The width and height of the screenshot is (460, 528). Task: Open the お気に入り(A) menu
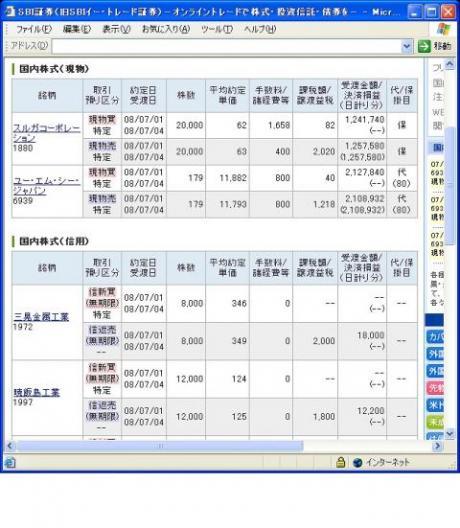coord(166,29)
